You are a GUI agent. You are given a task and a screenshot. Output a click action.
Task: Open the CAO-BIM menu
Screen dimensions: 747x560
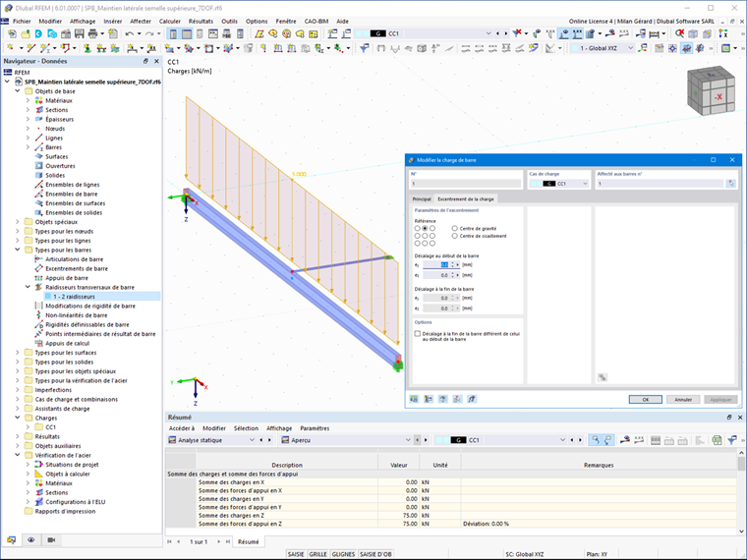coord(316,21)
